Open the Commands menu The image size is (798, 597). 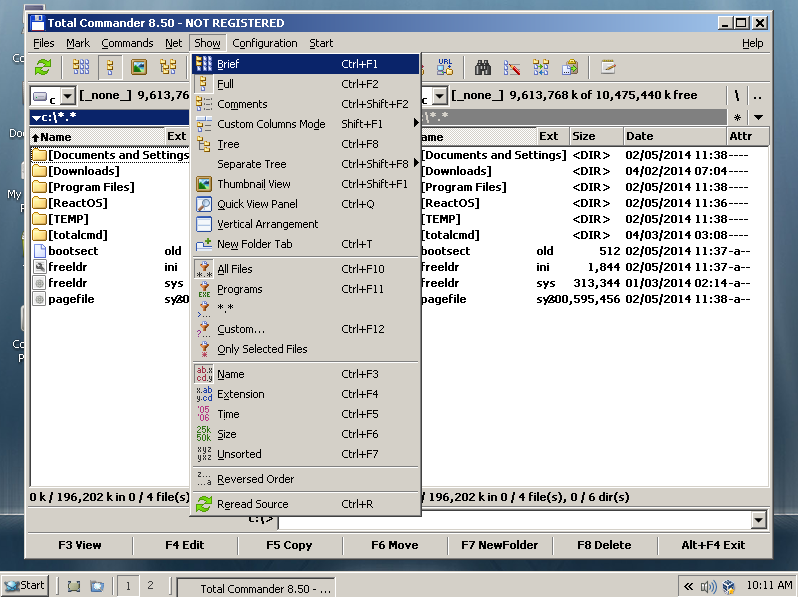point(127,43)
